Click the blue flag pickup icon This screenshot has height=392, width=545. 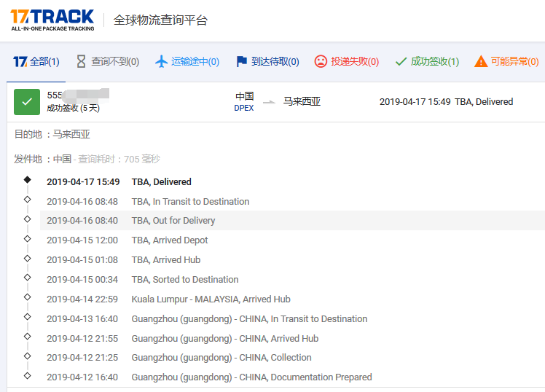point(241,62)
